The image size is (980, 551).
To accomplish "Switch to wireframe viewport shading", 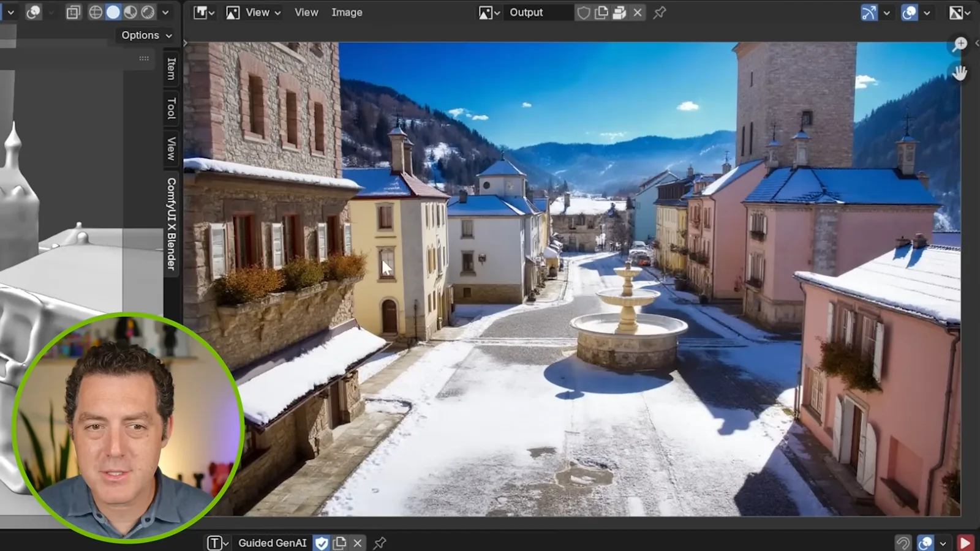I will 96,12.
